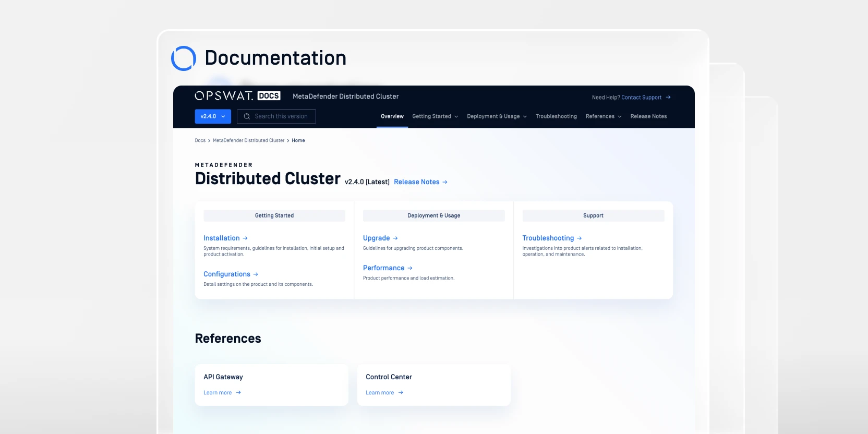Click the arrow in API Gateway card
This screenshot has width=868, height=434.
[x=238, y=393]
